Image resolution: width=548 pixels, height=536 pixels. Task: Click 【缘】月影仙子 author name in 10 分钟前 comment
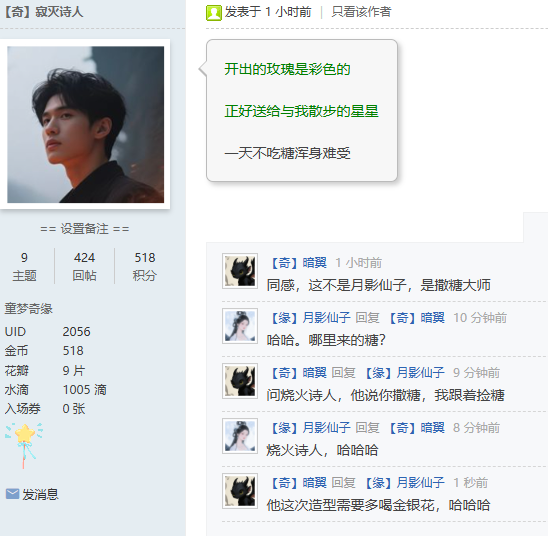[310, 317]
